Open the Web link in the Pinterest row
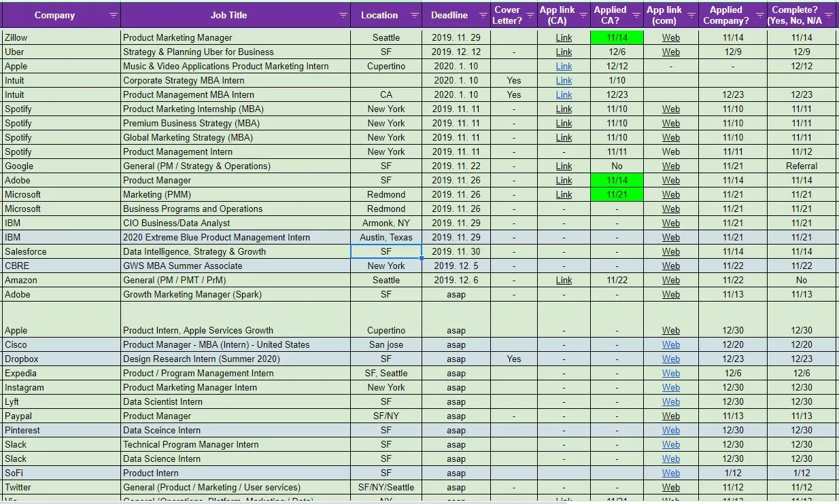The width and height of the screenshot is (839, 504). tap(671, 430)
